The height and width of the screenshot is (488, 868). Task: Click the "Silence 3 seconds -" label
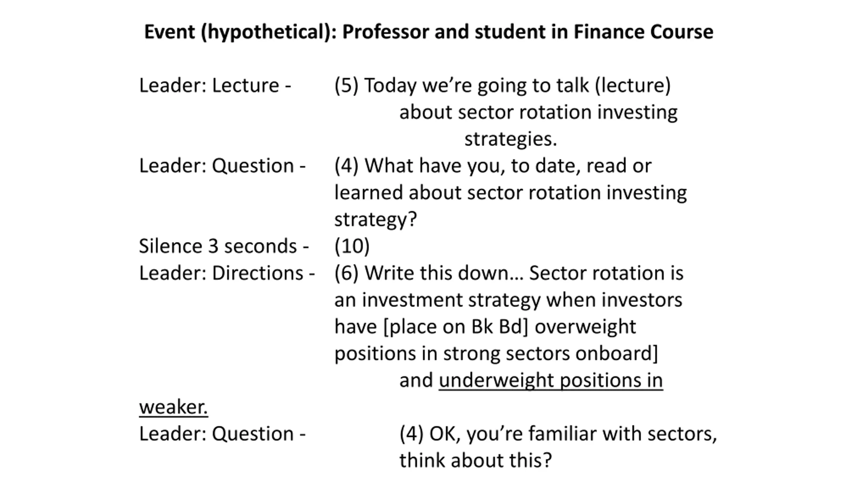point(224,246)
